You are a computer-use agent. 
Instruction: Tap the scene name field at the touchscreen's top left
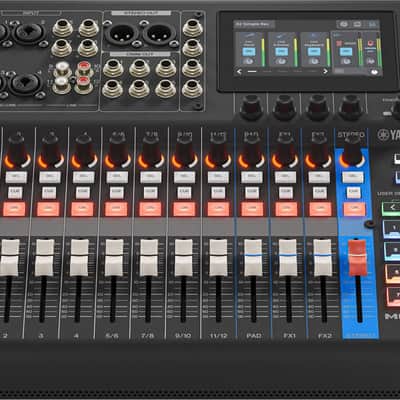254,24
